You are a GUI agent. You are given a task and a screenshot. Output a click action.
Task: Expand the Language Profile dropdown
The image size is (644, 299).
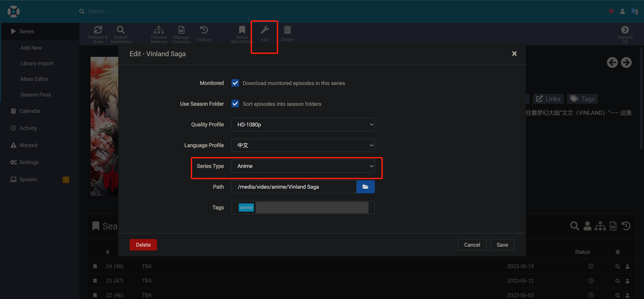point(303,145)
